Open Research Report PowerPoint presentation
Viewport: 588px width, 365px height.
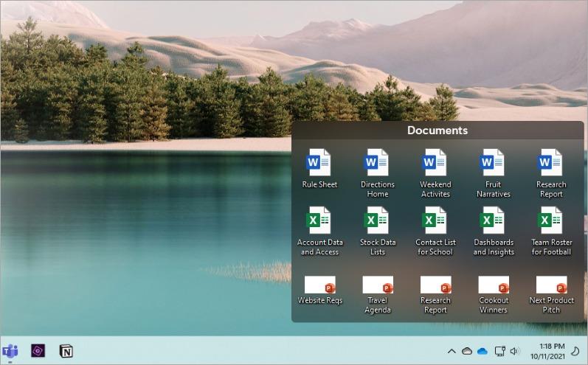click(x=435, y=294)
